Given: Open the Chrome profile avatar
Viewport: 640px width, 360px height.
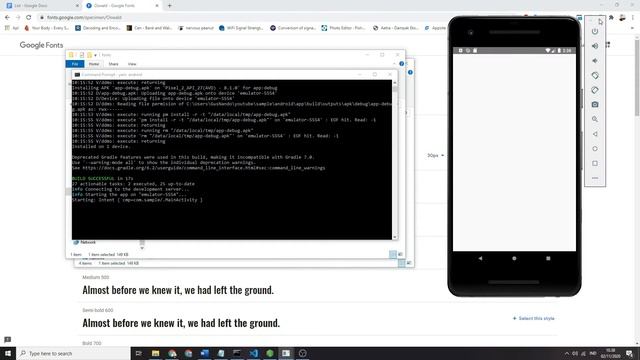Looking at the screenshot, I should (622, 18).
